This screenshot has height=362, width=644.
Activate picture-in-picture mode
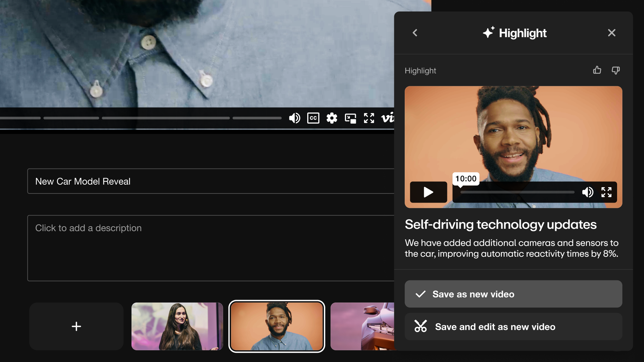point(350,118)
